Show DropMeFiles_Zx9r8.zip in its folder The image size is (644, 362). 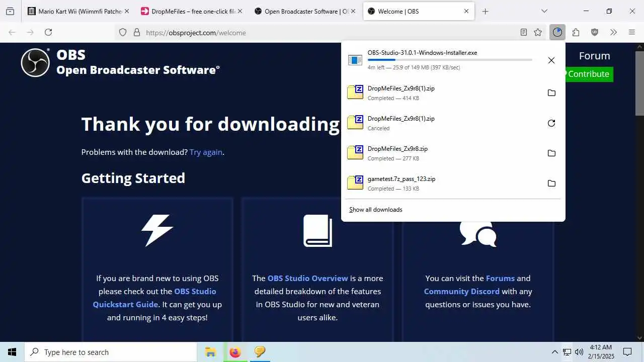551,153
